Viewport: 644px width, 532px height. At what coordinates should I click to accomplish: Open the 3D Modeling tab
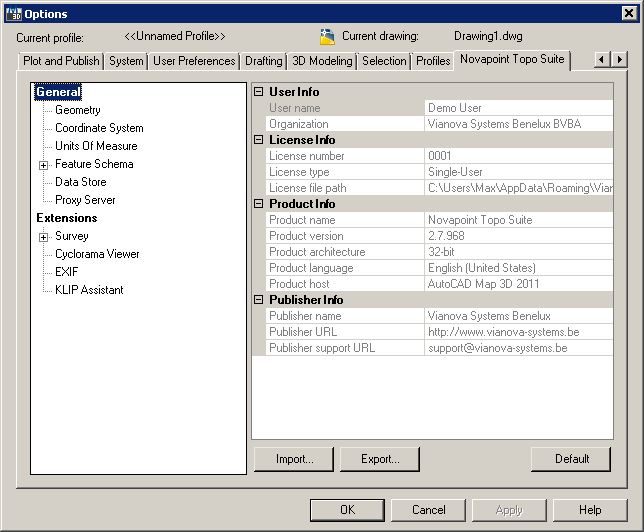(x=322, y=61)
